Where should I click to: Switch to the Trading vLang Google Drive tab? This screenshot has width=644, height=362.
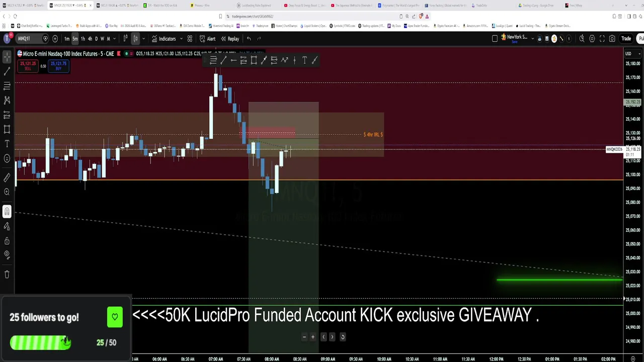(x=536, y=6)
